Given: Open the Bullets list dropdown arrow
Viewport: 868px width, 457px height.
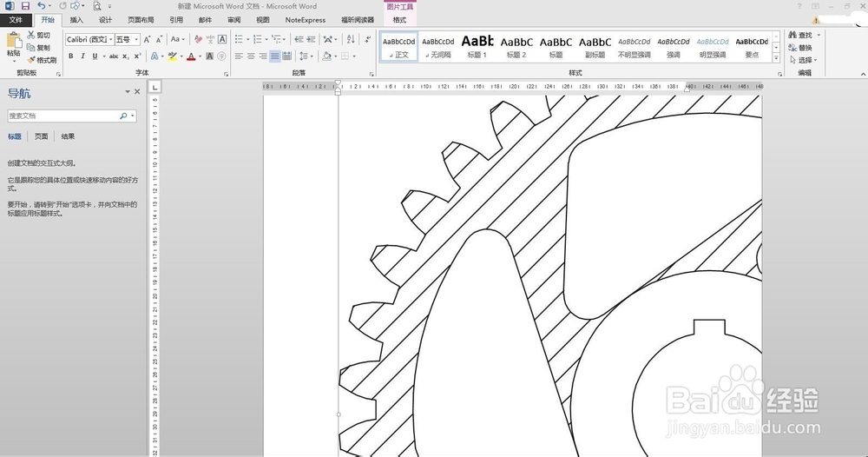Looking at the screenshot, I should click(247, 39).
